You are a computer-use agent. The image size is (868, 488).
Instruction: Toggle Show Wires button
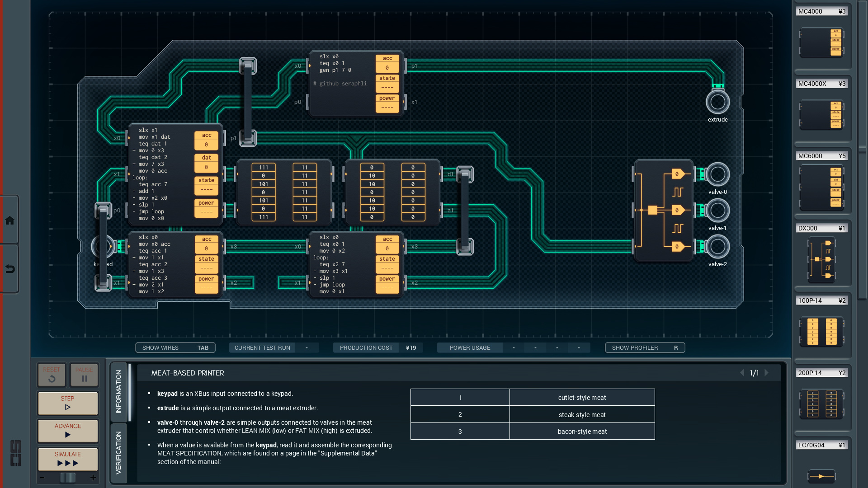pos(175,347)
